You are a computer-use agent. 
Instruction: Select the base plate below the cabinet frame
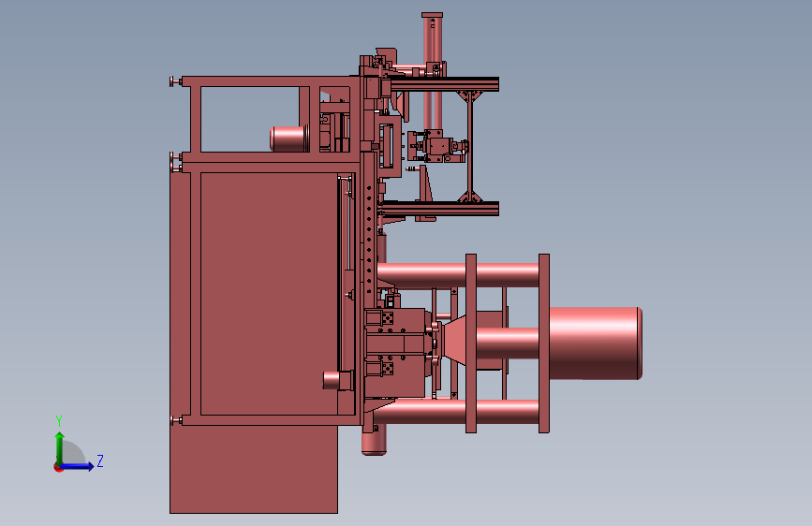click(x=254, y=469)
